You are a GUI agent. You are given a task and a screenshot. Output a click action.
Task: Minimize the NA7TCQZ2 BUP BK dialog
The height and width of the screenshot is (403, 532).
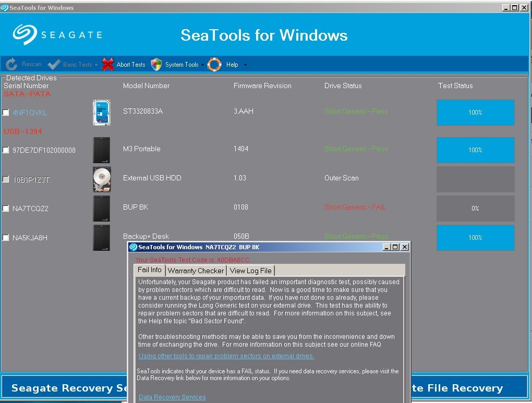(x=386, y=247)
